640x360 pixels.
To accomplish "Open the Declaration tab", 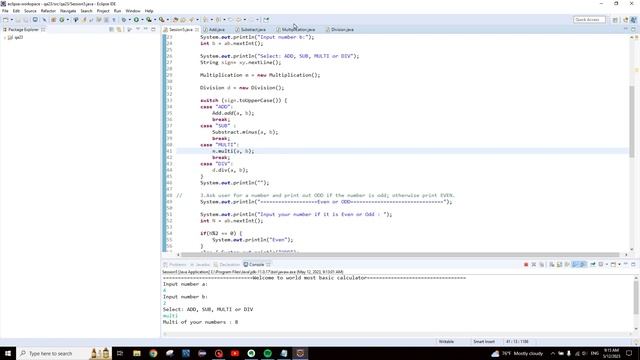I will tap(227, 264).
